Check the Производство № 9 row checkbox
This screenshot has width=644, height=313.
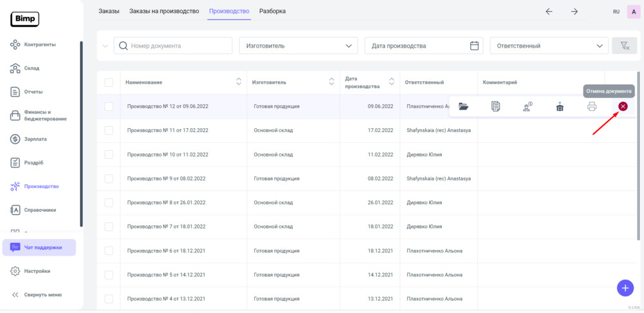tap(109, 178)
